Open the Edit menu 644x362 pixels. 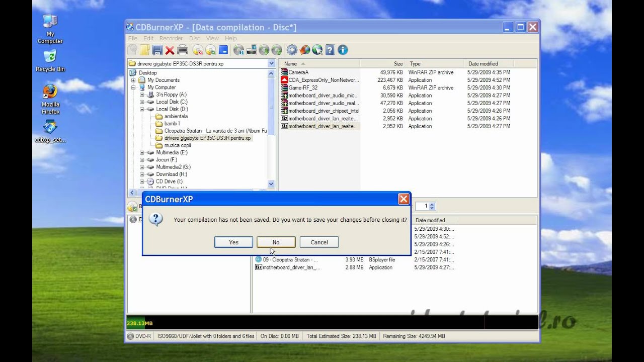[x=148, y=38]
